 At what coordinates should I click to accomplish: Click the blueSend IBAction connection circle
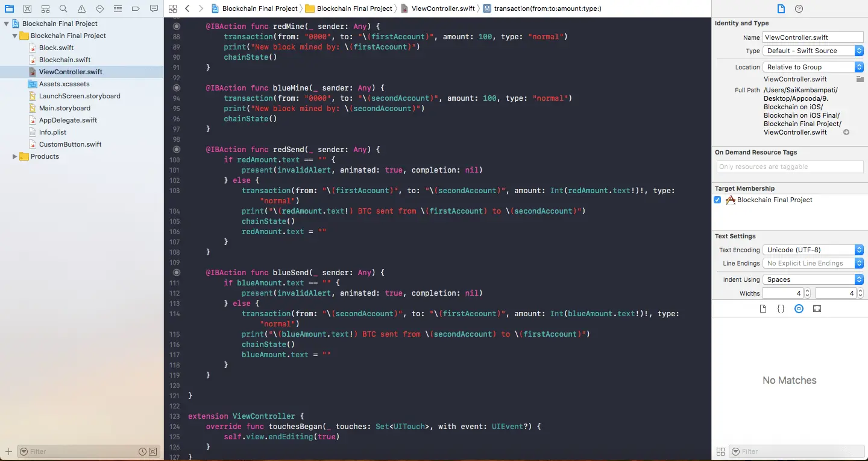click(x=176, y=273)
